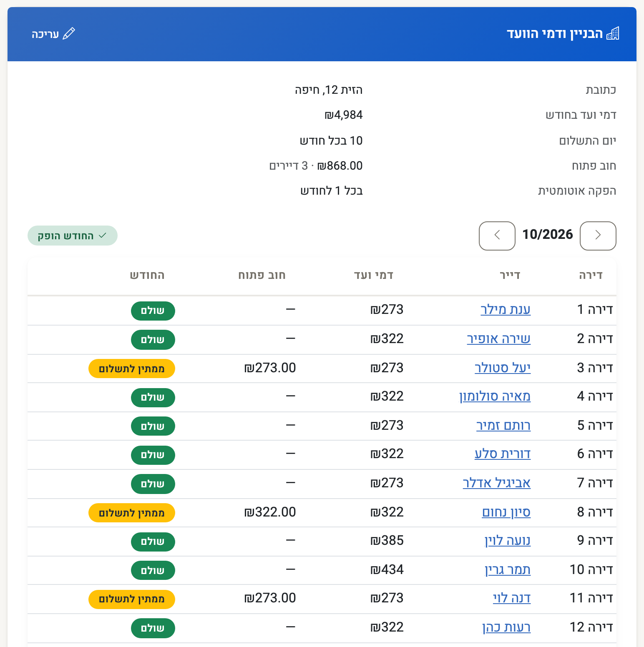This screenshot has height=647, width=644.
Task: Open tenant סיון נחום
Action: 506,512
